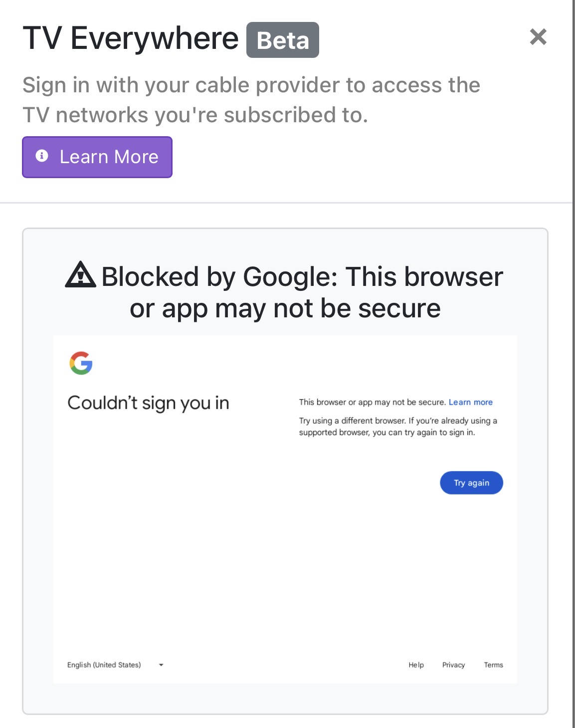Click the "This browser or app may not be secure" message
The height and width of the screenshot is (728, 575).
tap(372, 402)
